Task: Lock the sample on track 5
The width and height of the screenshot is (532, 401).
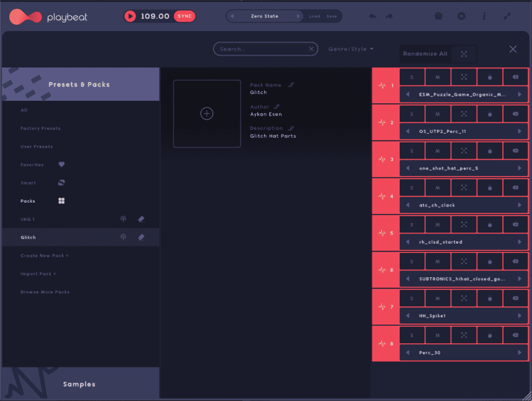Action: pos(490,224)
